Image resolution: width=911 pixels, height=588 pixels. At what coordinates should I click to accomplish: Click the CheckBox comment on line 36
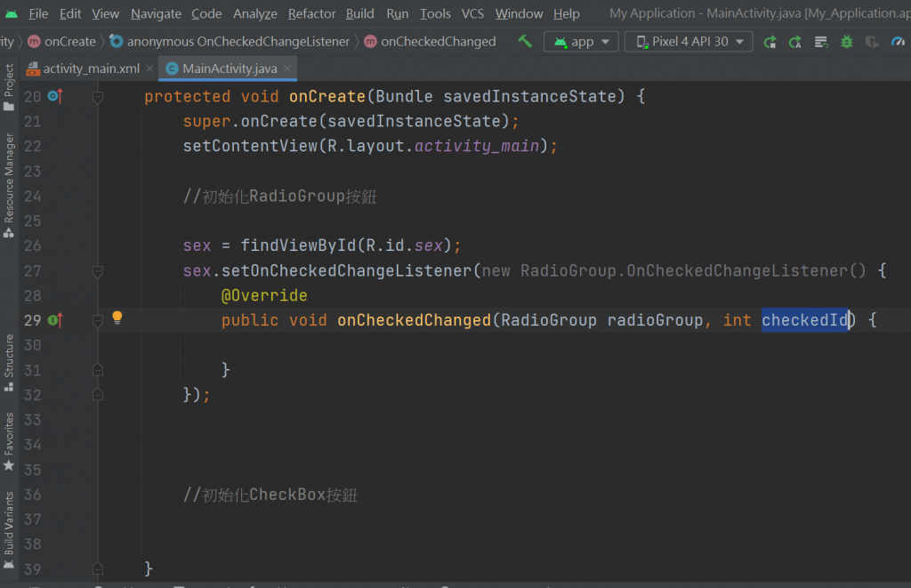click(x=270, y=495)
